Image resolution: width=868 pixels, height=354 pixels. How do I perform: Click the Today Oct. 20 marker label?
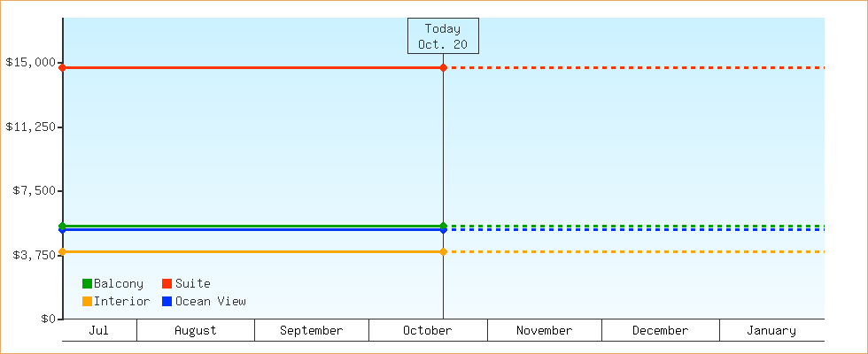(x=443, y=36)
